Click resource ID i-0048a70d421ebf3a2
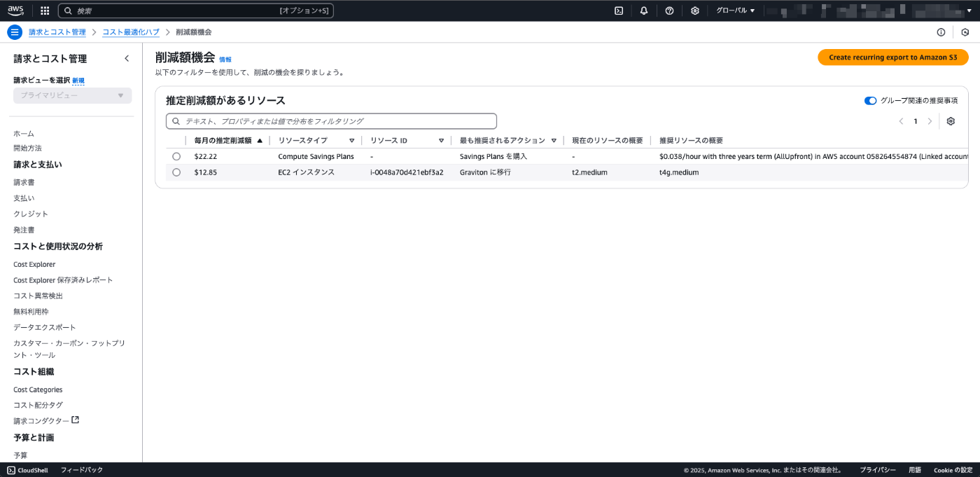 (407, 172)
